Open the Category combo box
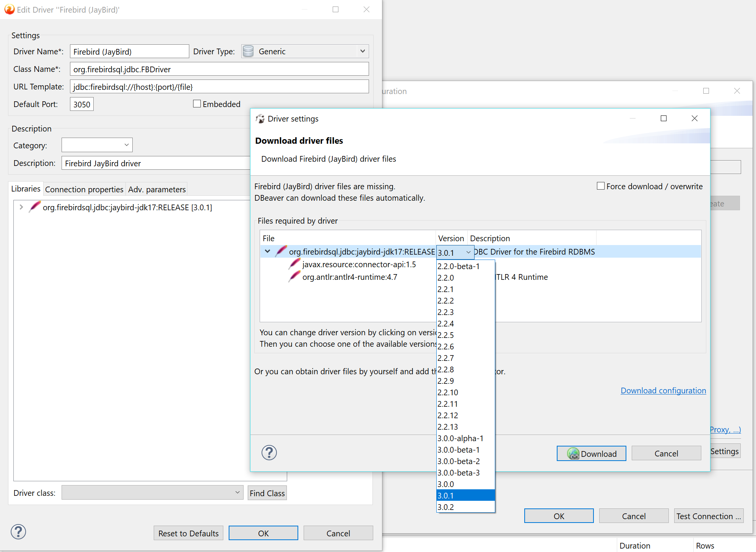This screenshot has height=552, width=756. click(x=127, y=145)
